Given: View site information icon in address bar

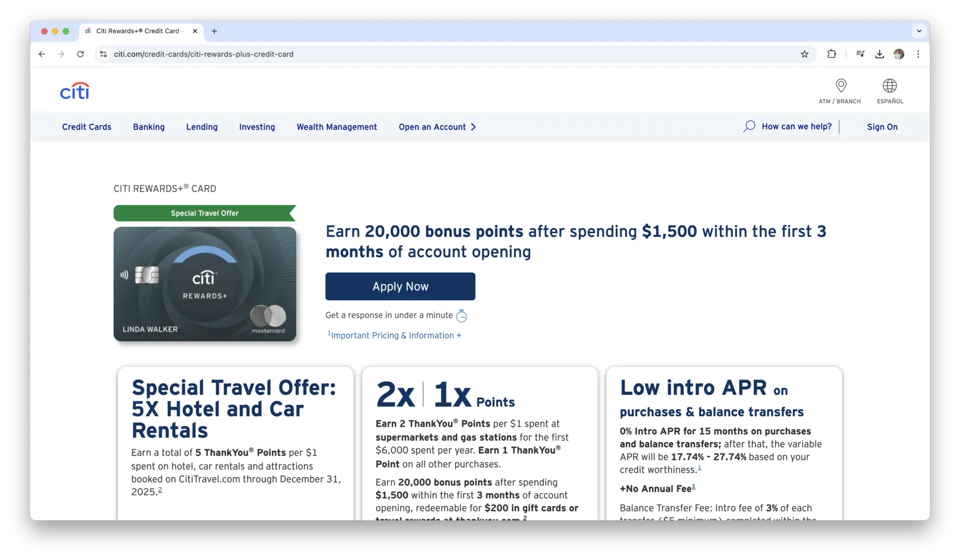Looking at the screenshot, I should tap(103, 54).
